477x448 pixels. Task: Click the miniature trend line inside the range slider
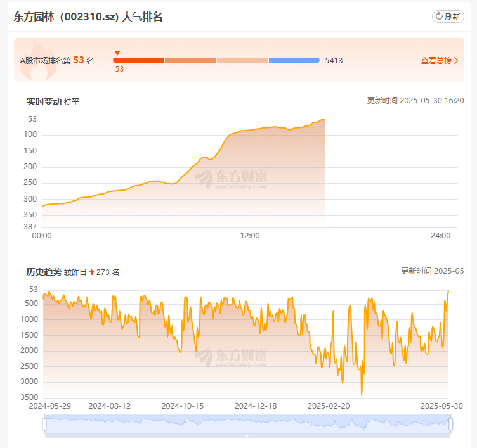pos(247,423)
